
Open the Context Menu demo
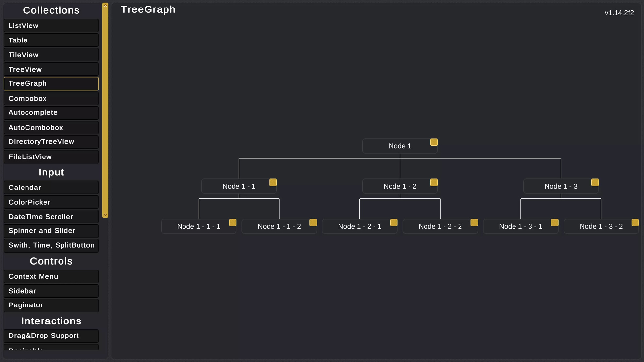pyautogui.click(x=51, y=276)
